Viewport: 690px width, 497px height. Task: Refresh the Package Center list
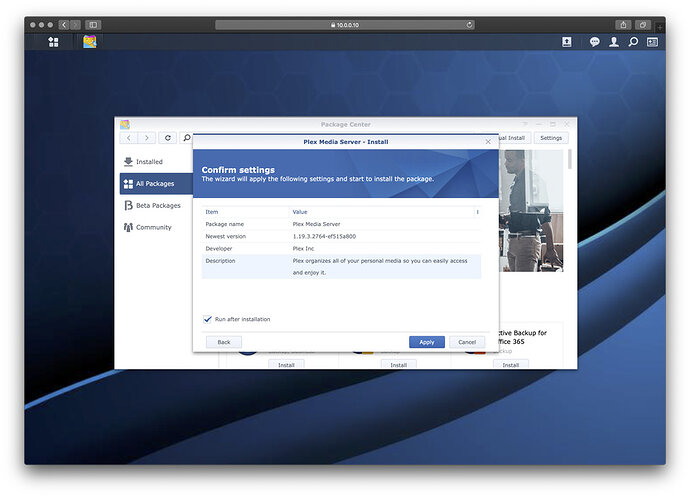click(x=168, y=138)
